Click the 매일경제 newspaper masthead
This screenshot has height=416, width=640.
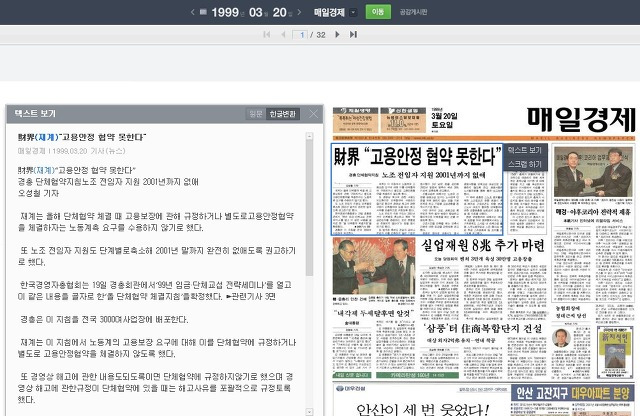581,120
